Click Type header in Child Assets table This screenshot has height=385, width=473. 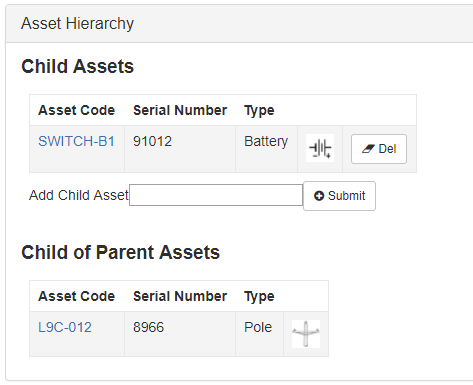pos(259,110)
